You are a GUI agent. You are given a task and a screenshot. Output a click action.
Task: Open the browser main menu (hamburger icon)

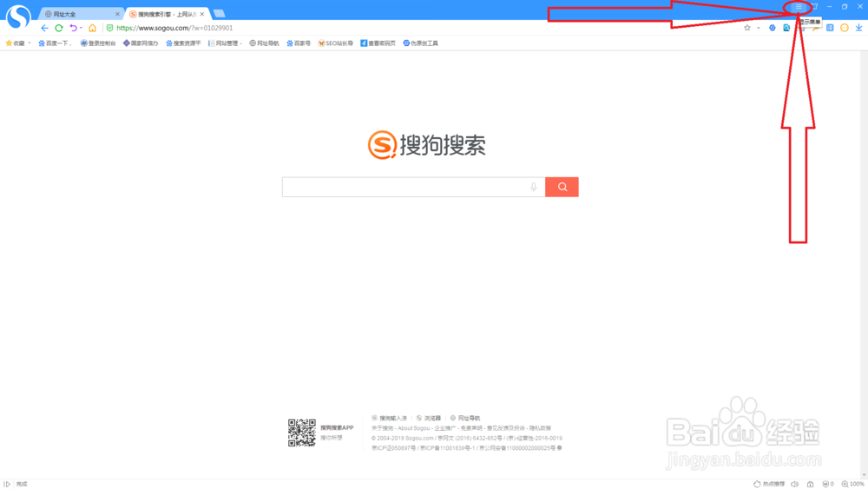click(x=799, y=7)
